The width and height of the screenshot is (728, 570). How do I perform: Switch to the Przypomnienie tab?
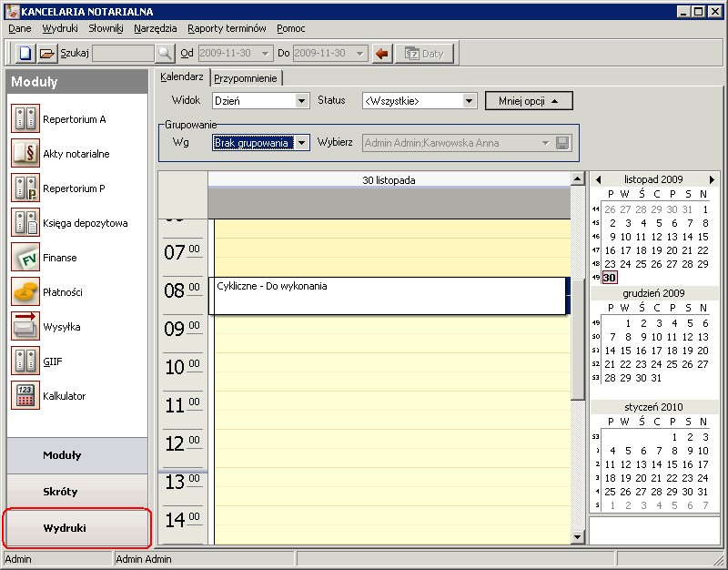click(246, 78)
